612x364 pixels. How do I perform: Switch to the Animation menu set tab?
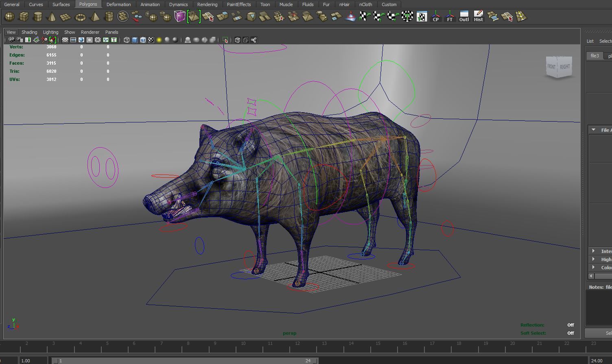click(150, 4)
